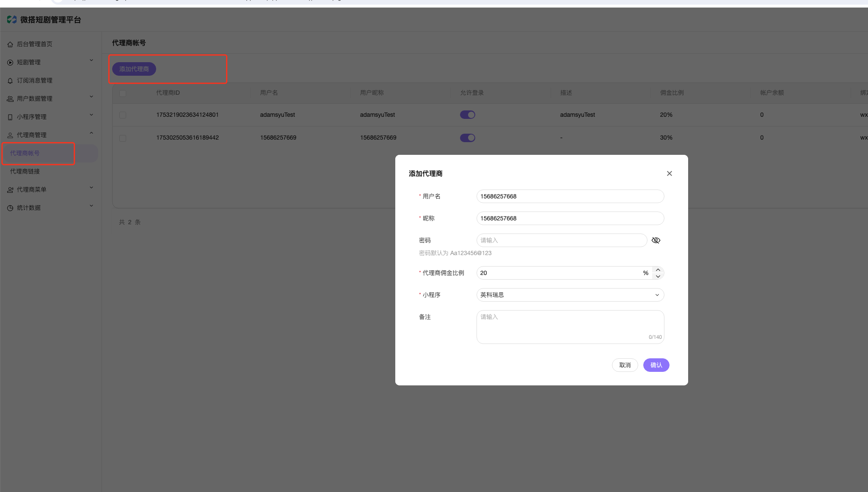868x492 pixels.
Task: Click the bell icon for 订阅消息管理
Action: pyautogui.click(x=10, y=81)
